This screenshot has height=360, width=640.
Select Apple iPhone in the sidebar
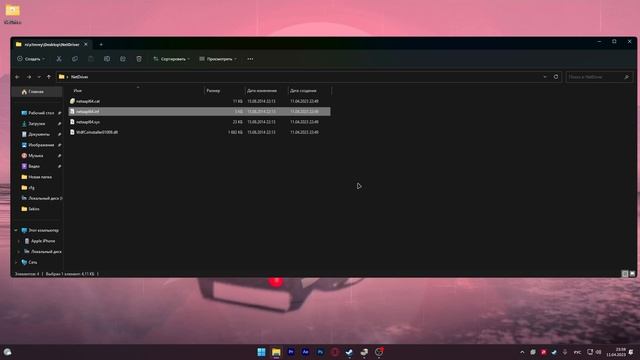tap(42, 241)
